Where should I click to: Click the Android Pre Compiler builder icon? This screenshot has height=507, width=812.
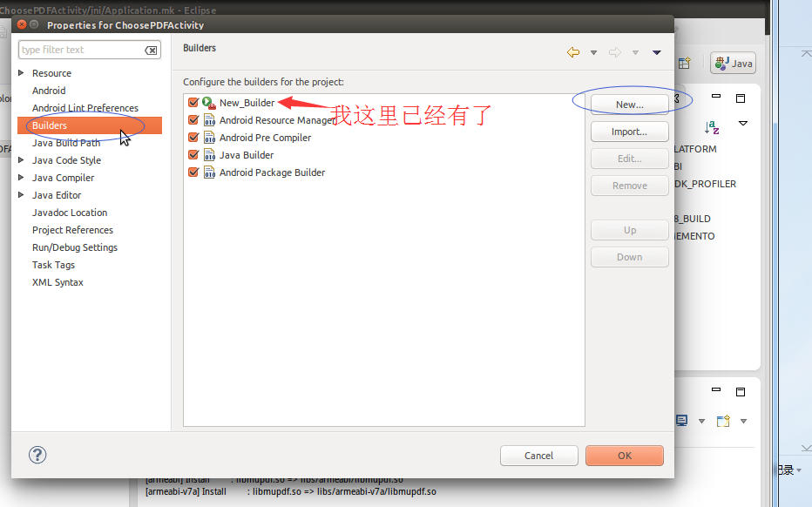click(209, 138)
